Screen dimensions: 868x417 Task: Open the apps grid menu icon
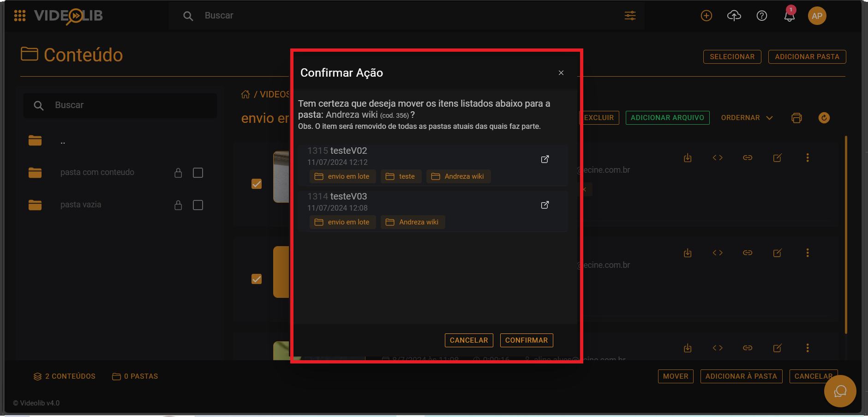click(20, 16)
